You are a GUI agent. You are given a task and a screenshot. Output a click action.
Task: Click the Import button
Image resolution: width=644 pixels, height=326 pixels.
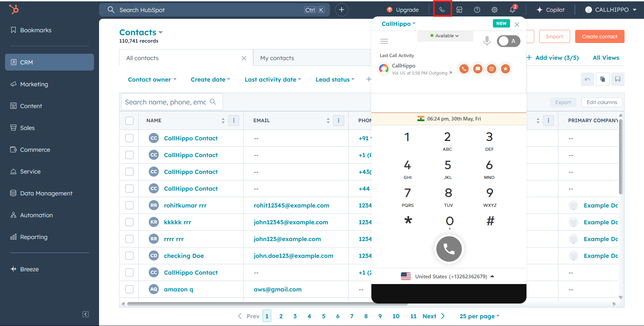coord(554,37)
